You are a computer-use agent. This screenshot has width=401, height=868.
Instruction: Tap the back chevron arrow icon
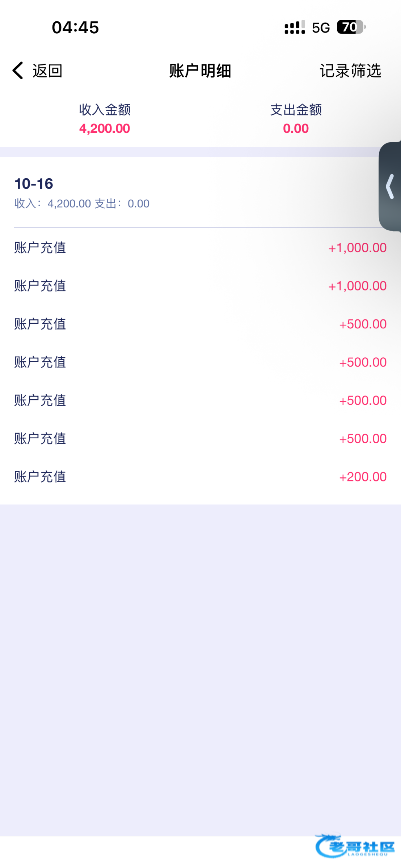[x=18, y=70]
